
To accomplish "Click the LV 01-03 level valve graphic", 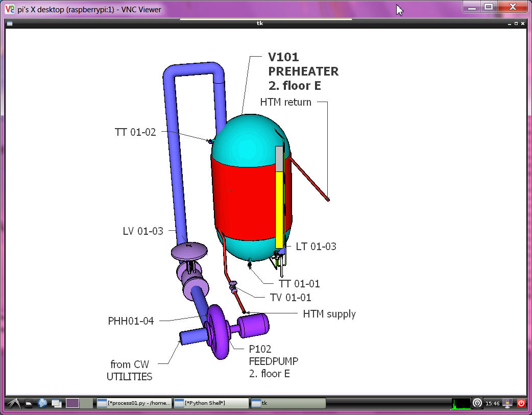I will [x=189, y=251].
